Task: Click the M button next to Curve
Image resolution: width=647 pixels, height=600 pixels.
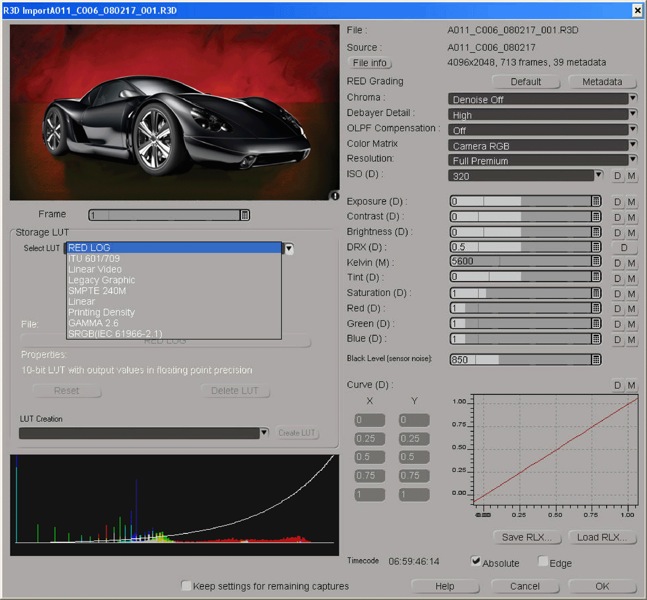Action: point(631,385)
